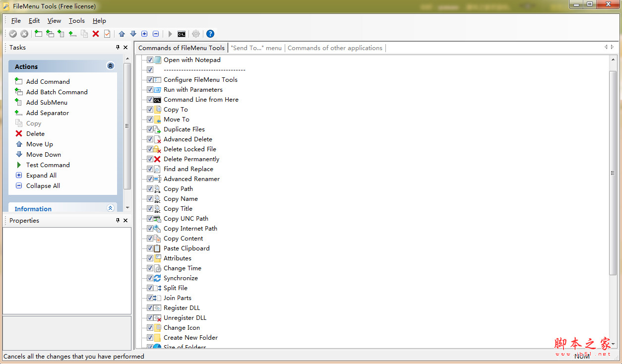Uncheck the Split File checkbox

150,288
